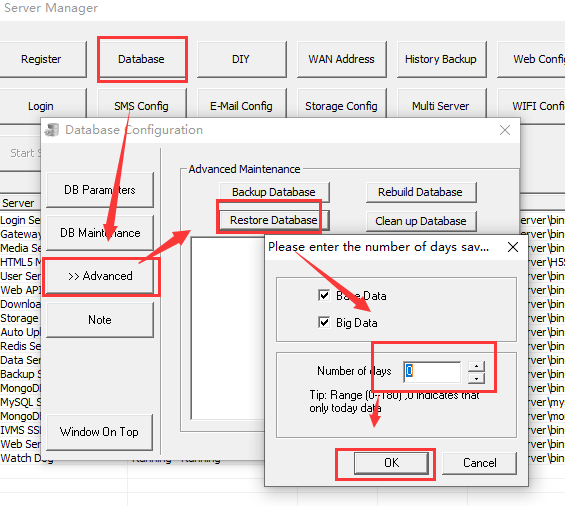Select the User Ser... row in server list

[x=21, y=276]
